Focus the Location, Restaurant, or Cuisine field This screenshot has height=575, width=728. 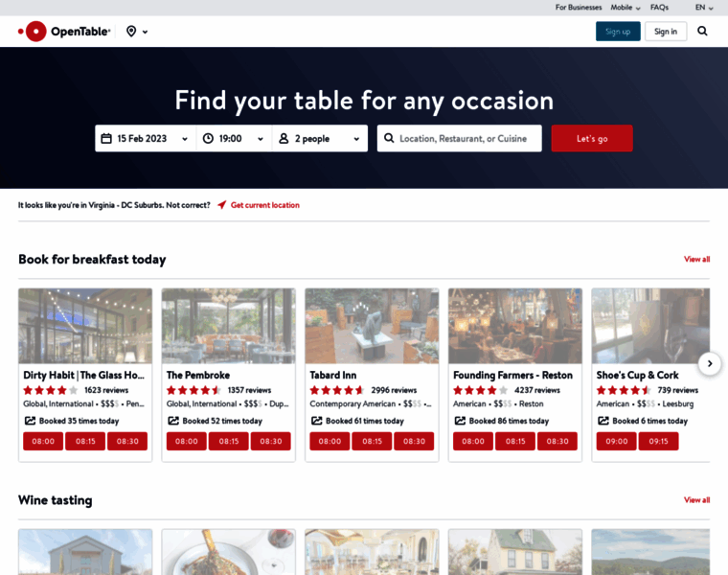(x=459, y=138)
